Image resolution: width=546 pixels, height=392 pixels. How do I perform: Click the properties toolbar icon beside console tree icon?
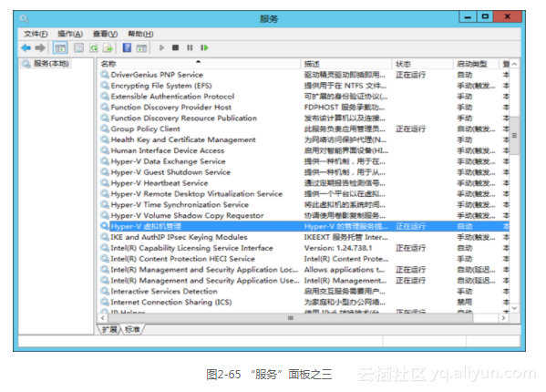click(x=78, y=47)
